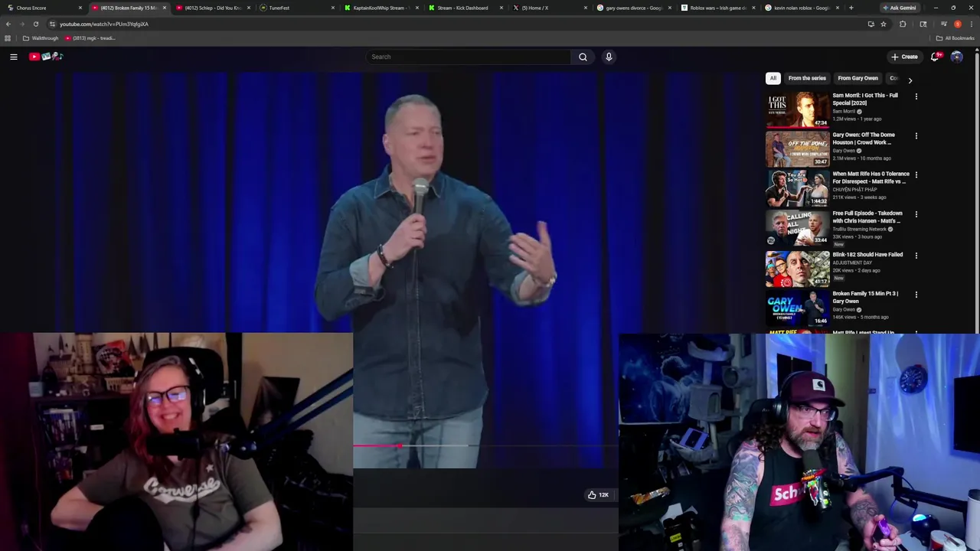Switch to kevin nolan roblox Google tab
The width and height of the screenshot is (980, 551).
click(802, 8)
